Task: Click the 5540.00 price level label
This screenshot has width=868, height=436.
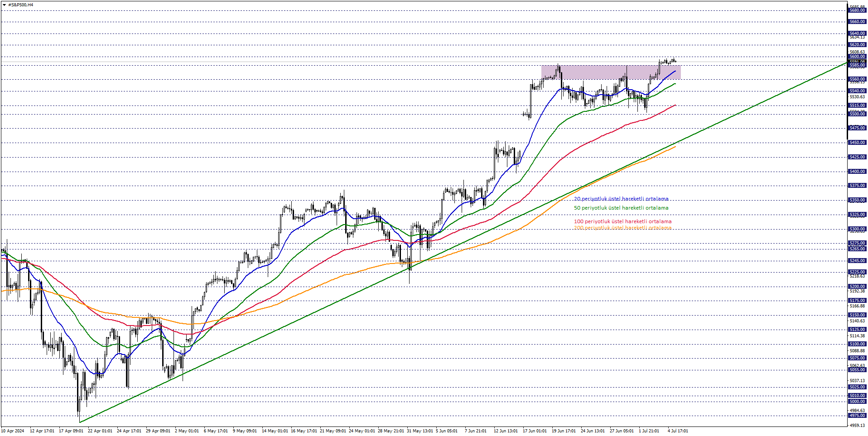Action: [857, 91]
